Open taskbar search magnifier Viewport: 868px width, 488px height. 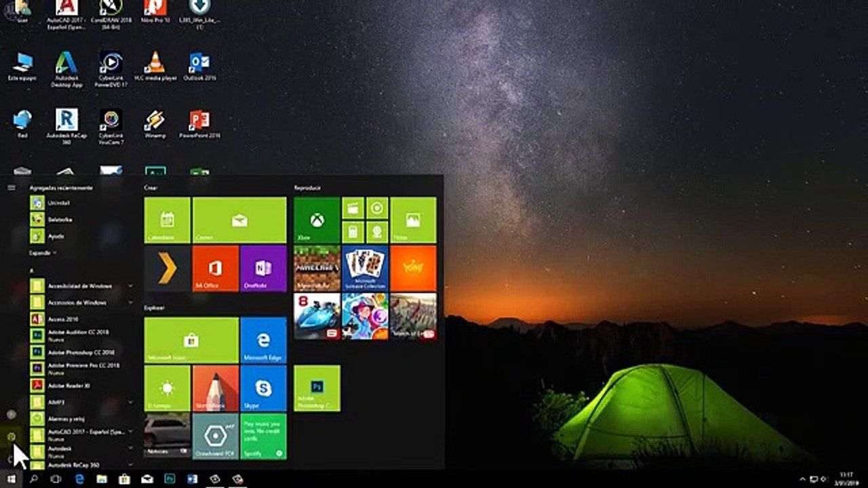34,479
